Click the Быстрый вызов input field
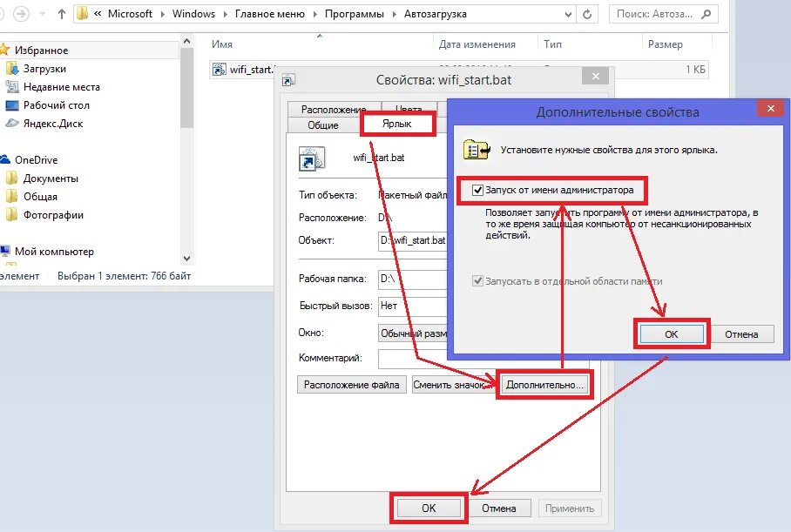791x532 pixels. click(413, 306)
